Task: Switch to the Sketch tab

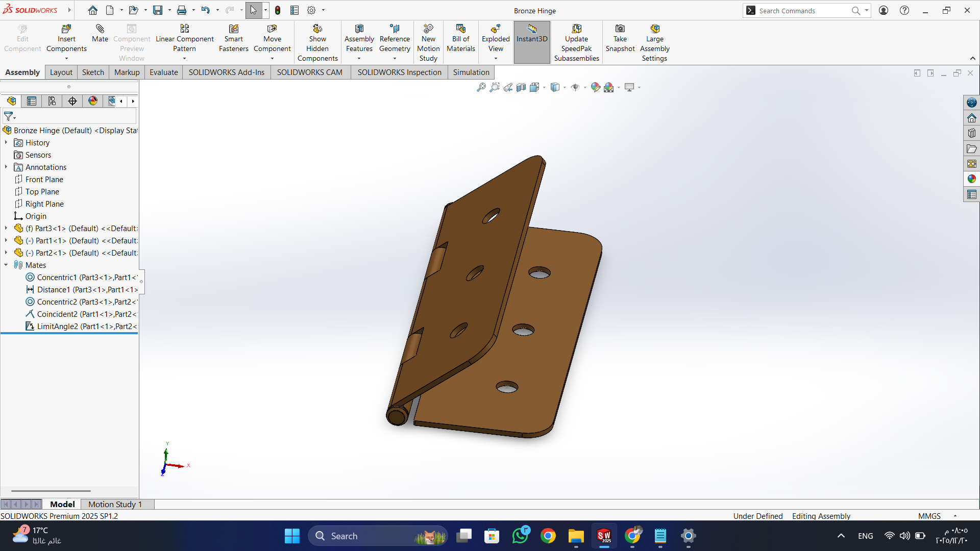Action: (x=93, y=72)
